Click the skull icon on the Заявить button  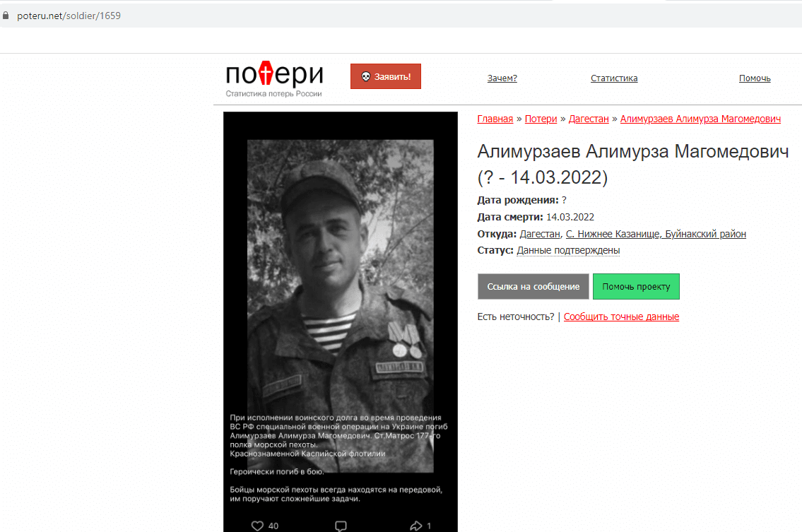(x=366, y=77)
